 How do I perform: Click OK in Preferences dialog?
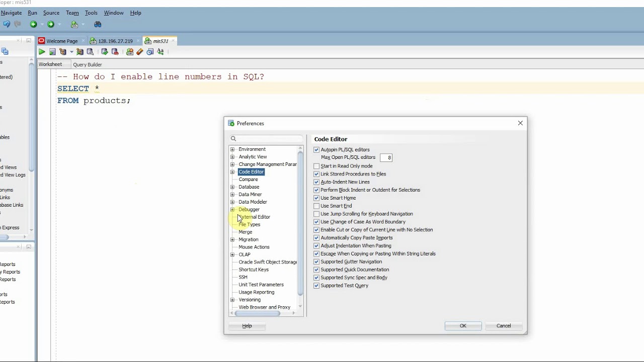(x=463, y=326)
